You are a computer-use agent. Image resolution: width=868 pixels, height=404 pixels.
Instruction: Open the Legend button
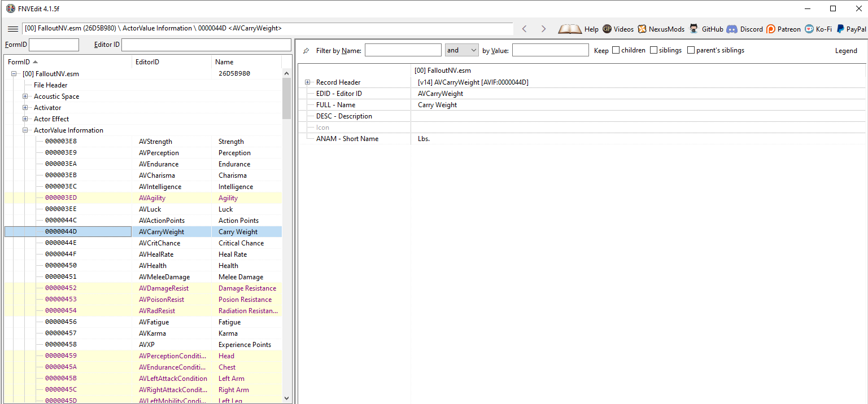click(846, 51)
